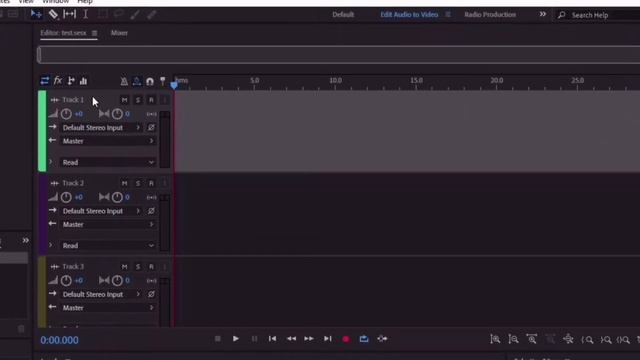Select the Slip tool
Viewport: 640px width, 360px height.
(69, 14)
